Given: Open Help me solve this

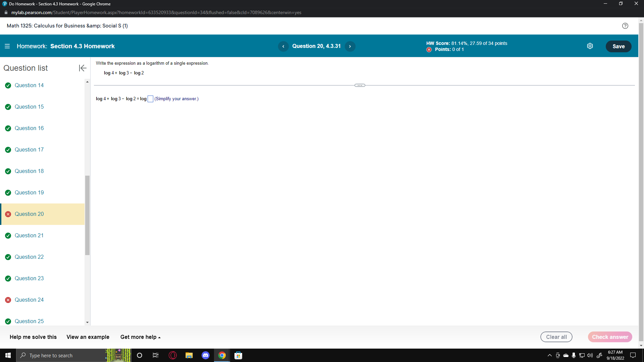Looking at the screenshot, I should [x=33, y=337].
